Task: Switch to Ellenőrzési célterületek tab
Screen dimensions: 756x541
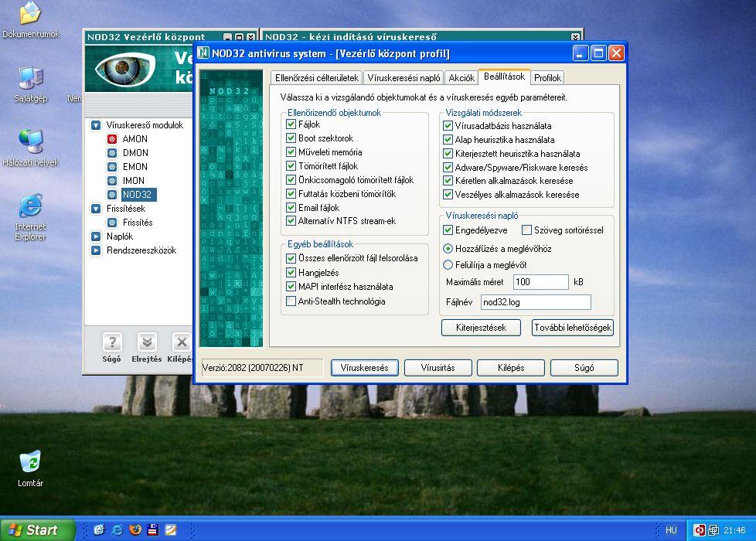Action: tap(317, 77)
